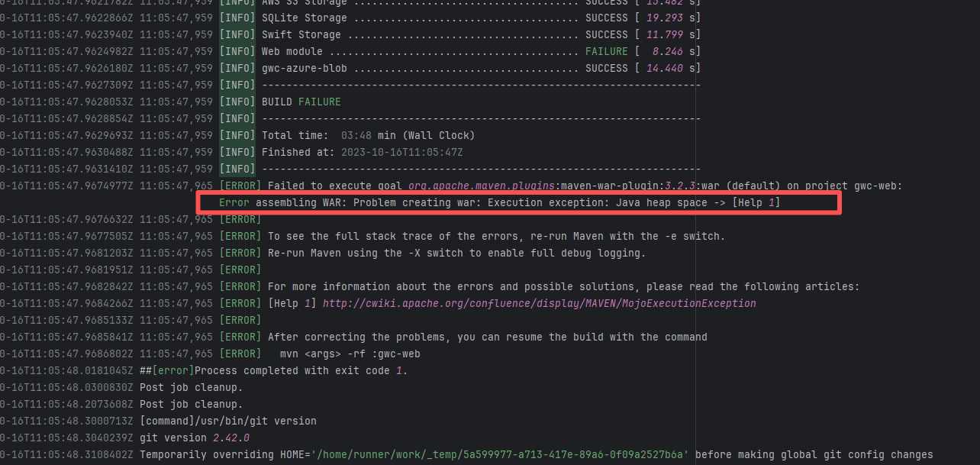Select the gwc-azure-blob SUCCESS line
The height and width of the screenshot is (465, 980).
(x=479, y=68)
